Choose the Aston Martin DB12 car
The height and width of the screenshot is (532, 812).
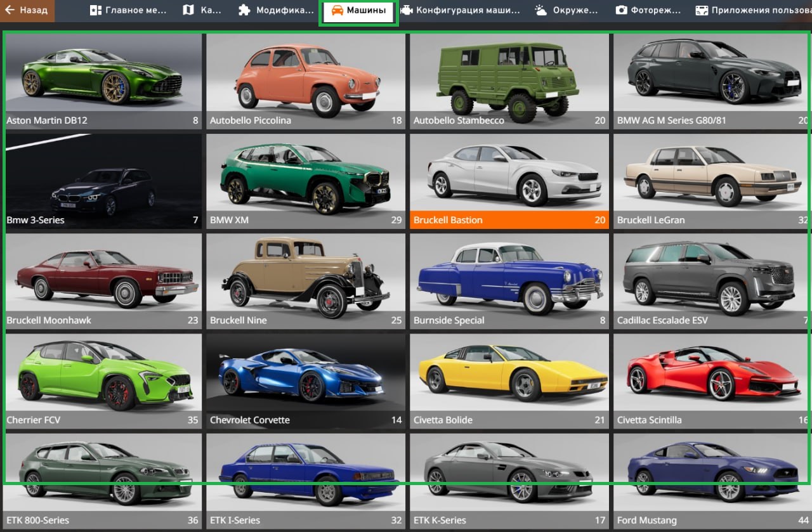pos(103,81)
